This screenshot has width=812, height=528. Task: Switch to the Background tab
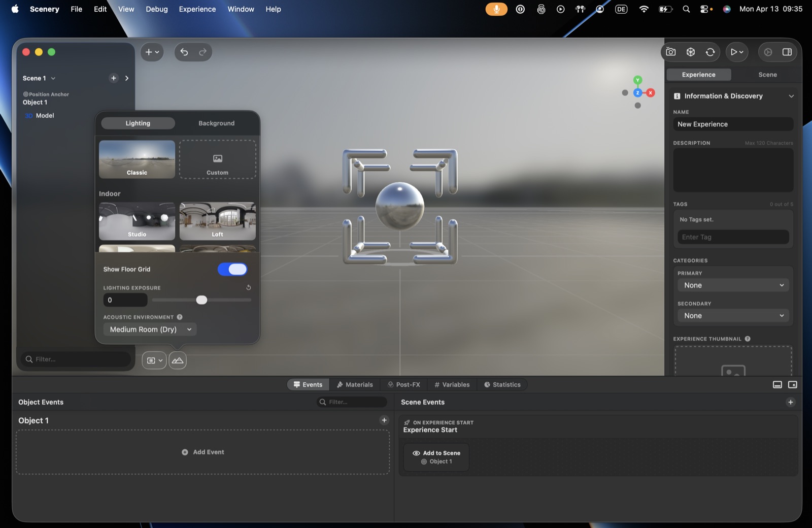217,123
